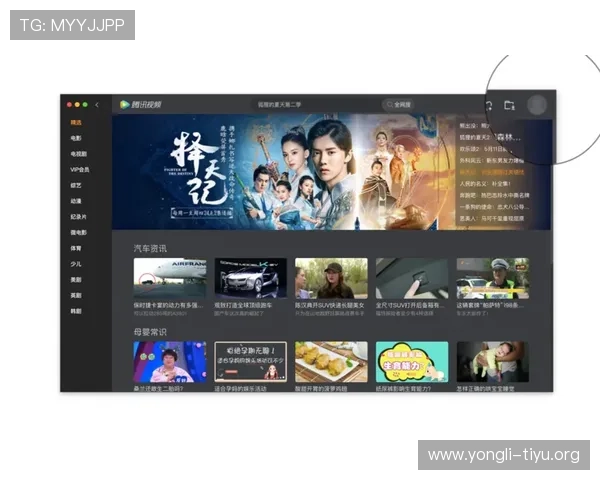Open the 体育 category in the sidebar
Image resolution: width=600 pixels, height=480 pixels.
click(76, 248)
